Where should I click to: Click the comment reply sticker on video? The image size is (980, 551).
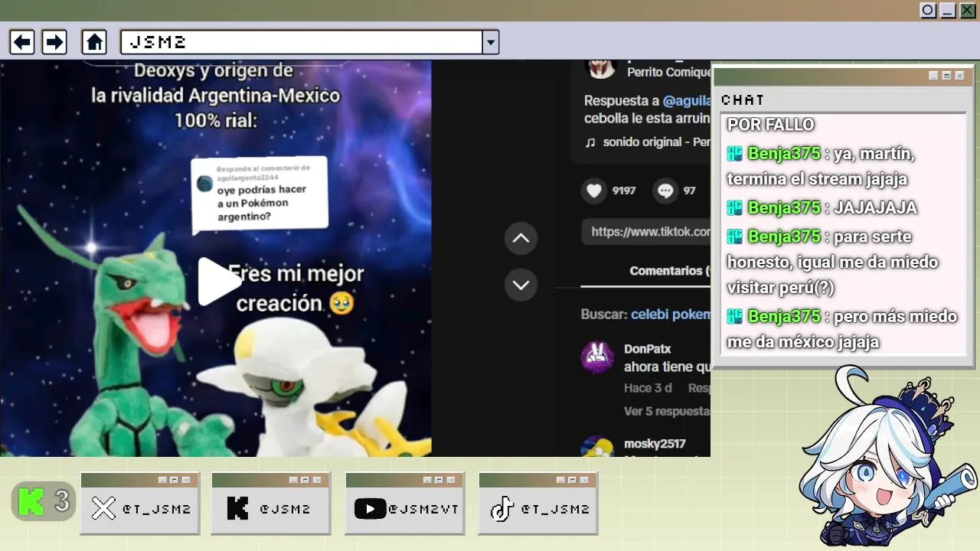coord(260,194)
